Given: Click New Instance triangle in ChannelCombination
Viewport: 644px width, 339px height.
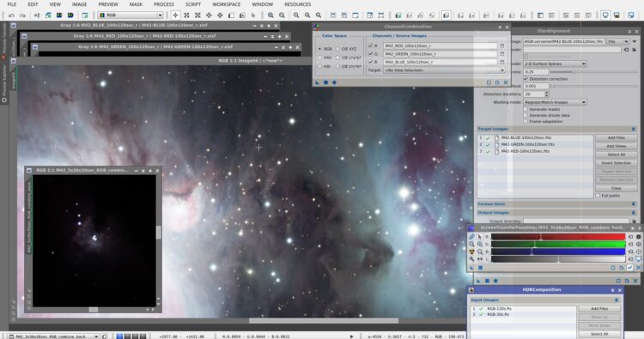Looking at the screenshot, I should [x=318, y=82].
